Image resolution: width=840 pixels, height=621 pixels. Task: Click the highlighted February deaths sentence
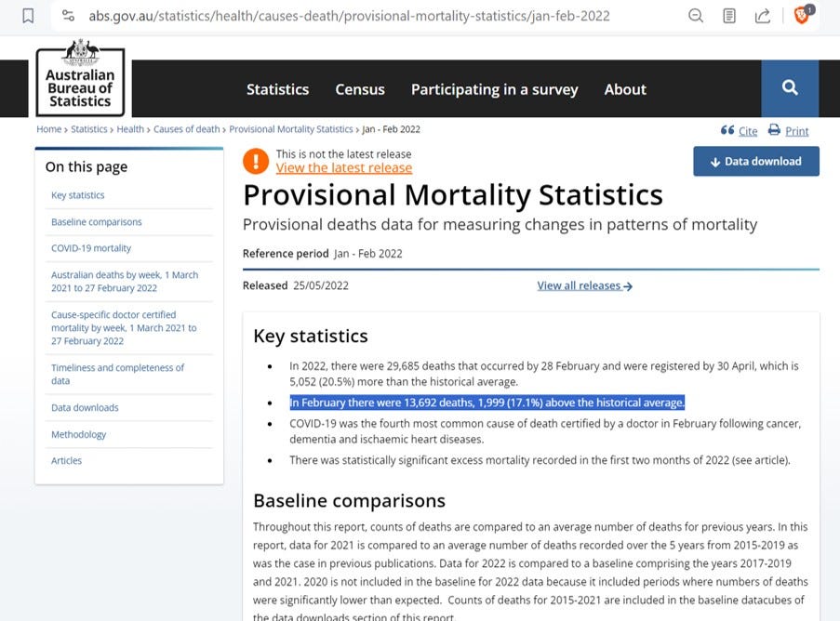[x=487, y=403]
